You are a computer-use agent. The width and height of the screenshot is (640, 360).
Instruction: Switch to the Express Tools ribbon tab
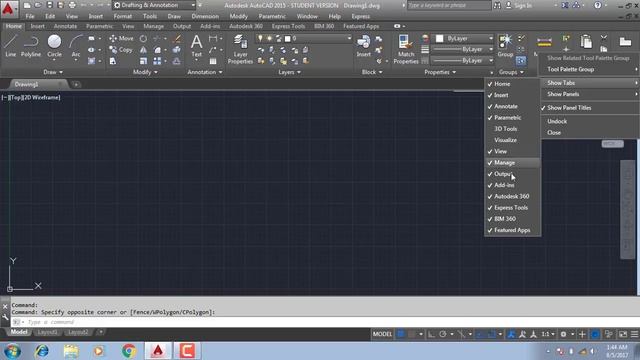[x=288, y=26]
